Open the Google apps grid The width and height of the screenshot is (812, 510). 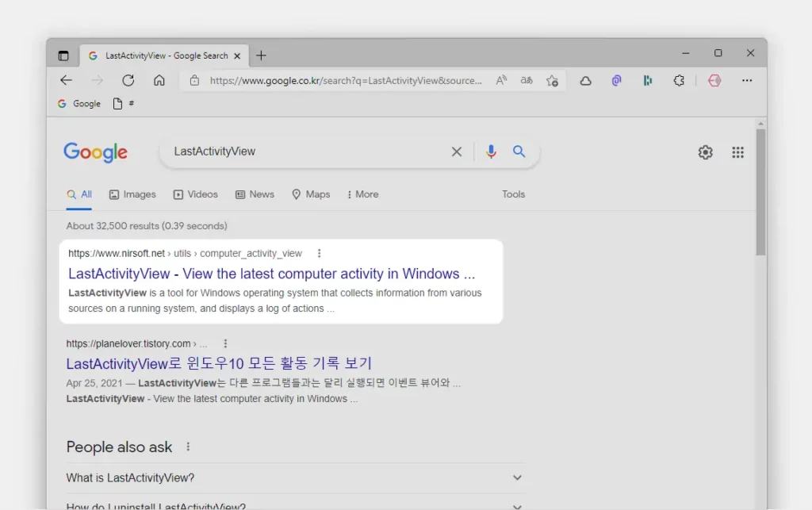tap(737, 152)
